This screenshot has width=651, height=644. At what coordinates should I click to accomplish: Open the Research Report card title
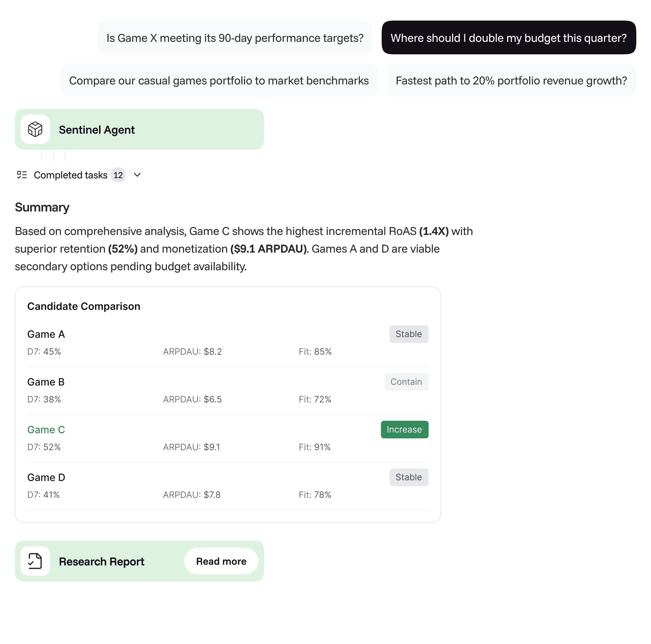point(102,561)
